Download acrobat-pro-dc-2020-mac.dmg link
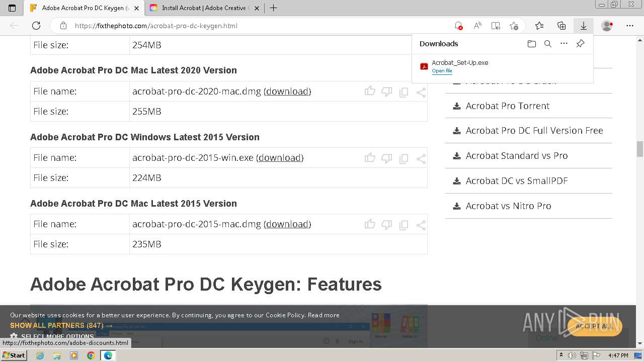Screen dimensions: 644x362 pos(287,91)
